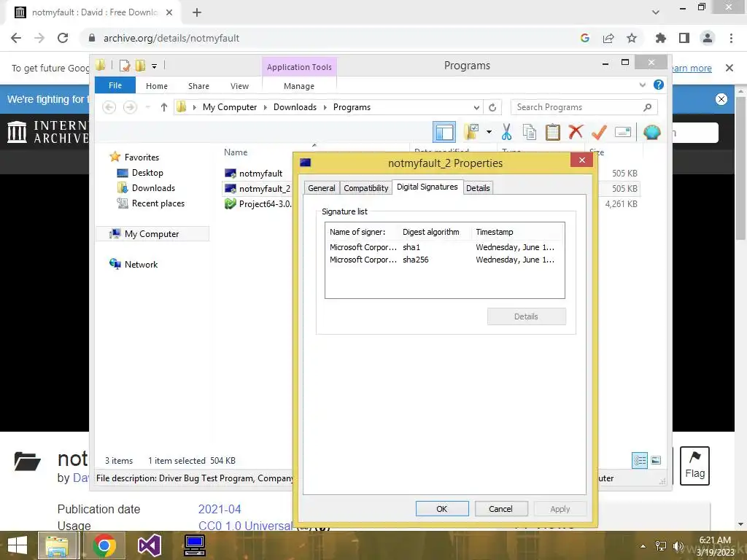Click the Paste clipboard icon

point(553,132)
